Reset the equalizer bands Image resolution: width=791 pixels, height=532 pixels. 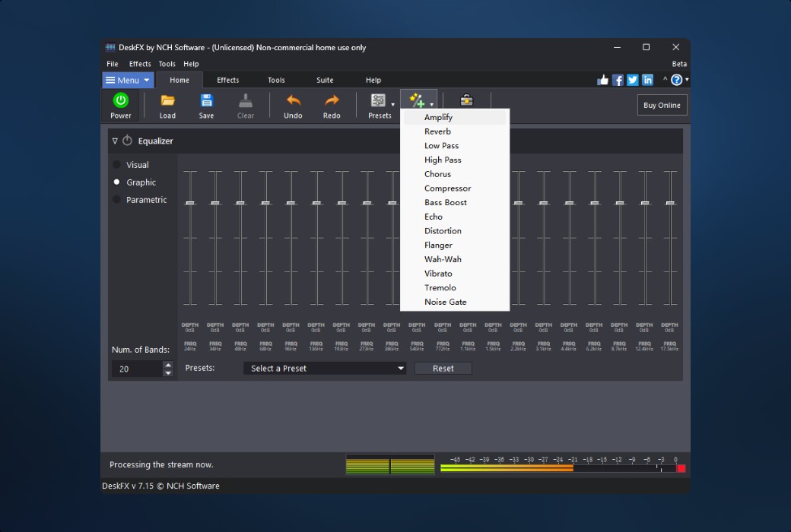point(443,368)
